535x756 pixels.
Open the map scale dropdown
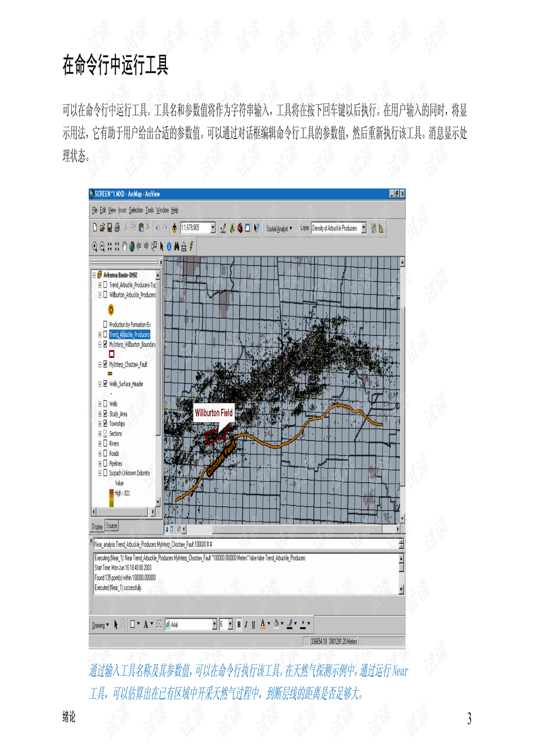(212, 228)
